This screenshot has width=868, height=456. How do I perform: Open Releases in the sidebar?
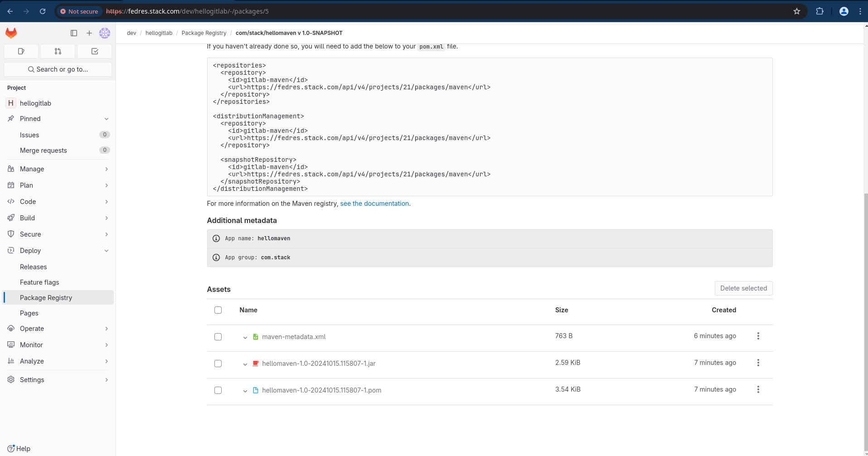[x=34, y=267]
